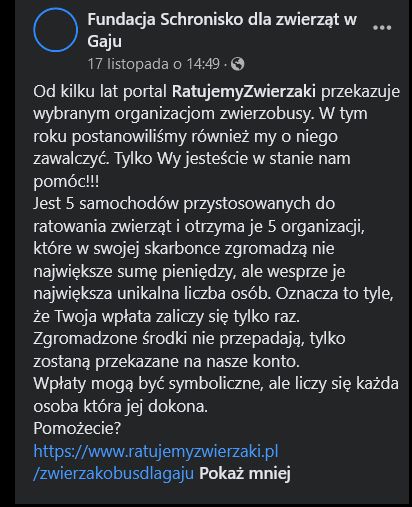This screenshot has height=507, width=412.
Task: Open the foundation's round profile picture
Action: coord(56,30)
